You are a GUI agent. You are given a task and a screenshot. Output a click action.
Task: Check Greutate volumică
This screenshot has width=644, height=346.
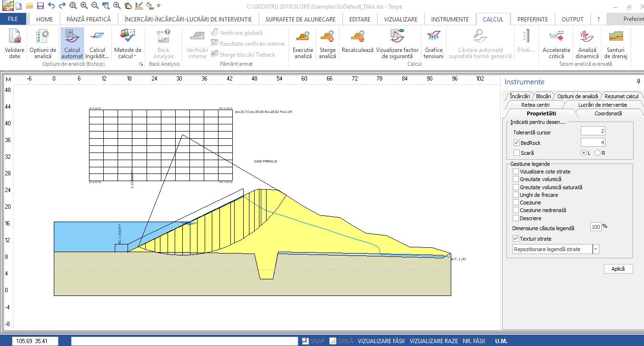coord(515,179)
